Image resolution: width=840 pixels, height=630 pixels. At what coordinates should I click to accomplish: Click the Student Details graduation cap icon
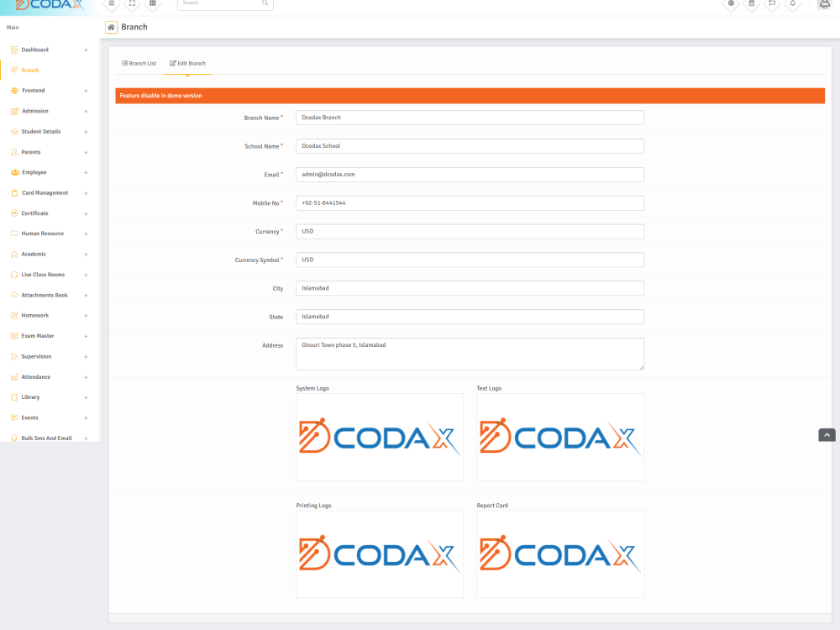point(14,131)
